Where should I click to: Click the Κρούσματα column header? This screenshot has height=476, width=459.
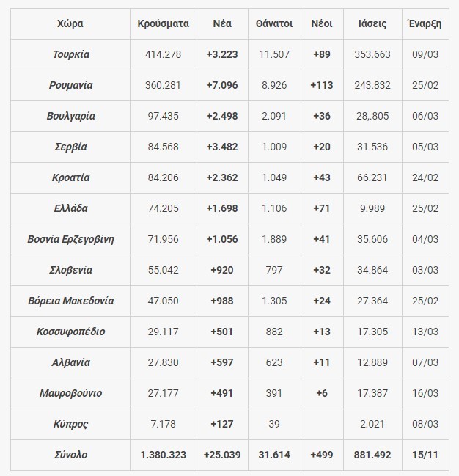[x=163, y=23]
